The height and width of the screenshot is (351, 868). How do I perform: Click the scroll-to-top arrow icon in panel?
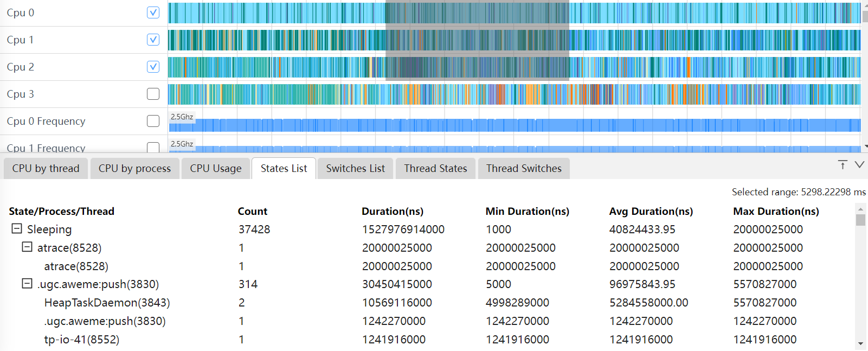tap(843, 165)
